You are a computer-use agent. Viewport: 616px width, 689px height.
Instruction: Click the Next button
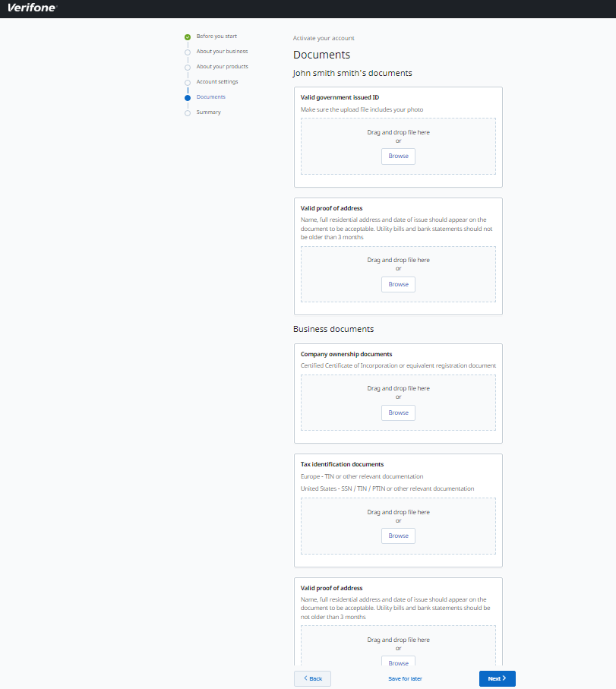point(497,678)
